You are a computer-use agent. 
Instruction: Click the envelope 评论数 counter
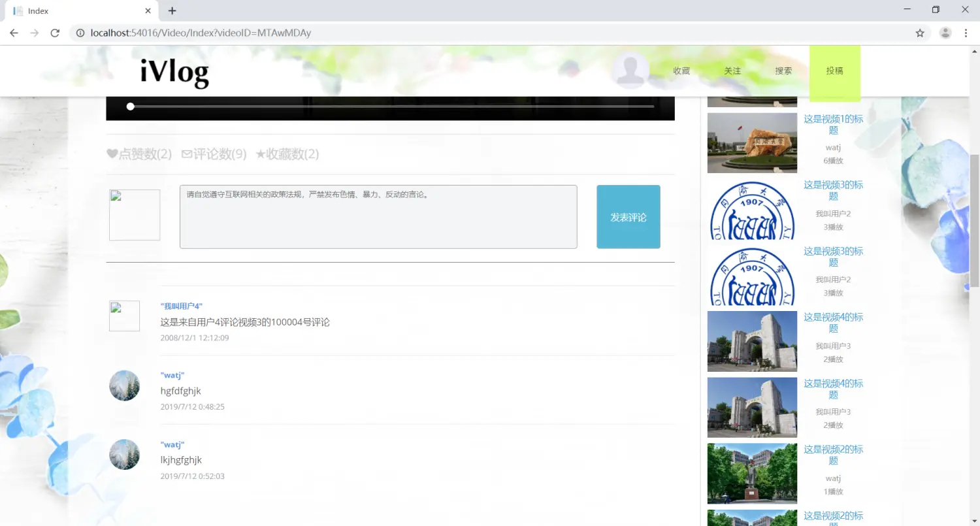[214, 154]
